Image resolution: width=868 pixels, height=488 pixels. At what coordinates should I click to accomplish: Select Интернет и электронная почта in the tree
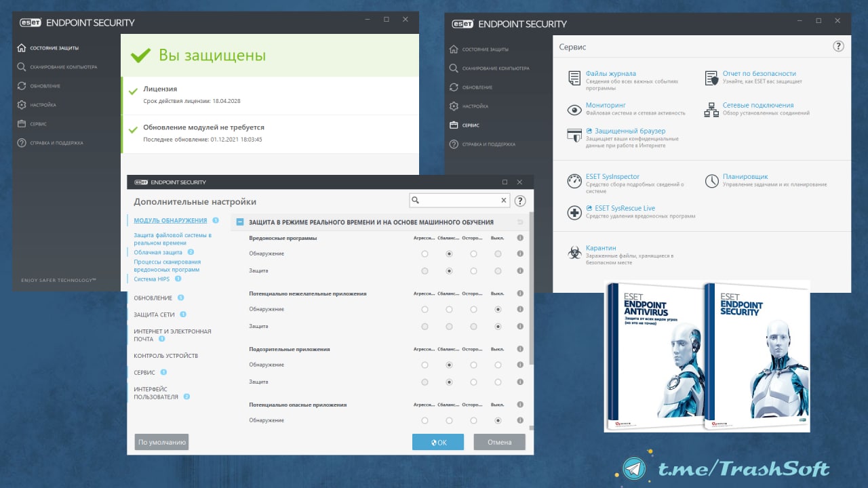point(172,335)
